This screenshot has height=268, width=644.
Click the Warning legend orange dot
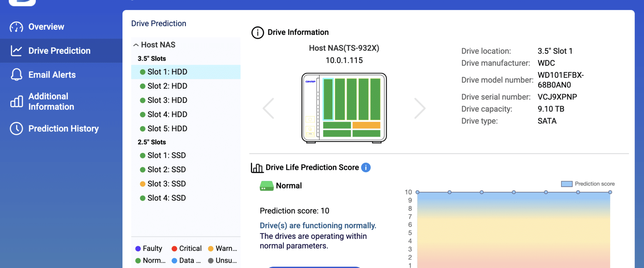[211, 249]
